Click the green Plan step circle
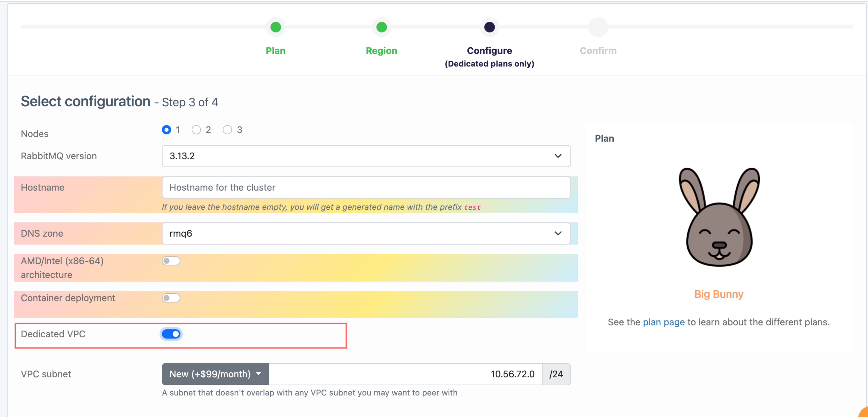The height and width of the screenshot is (417, 868). (276, 27)
